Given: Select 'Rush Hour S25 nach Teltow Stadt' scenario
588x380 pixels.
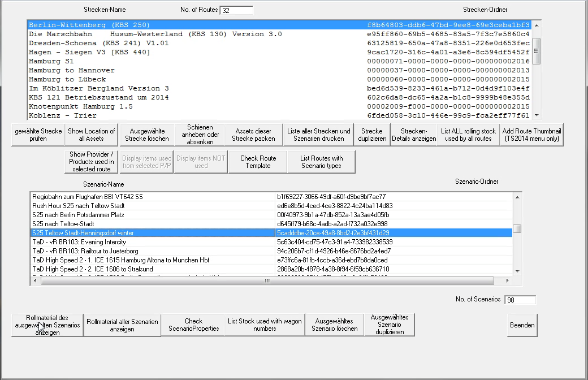Looking at the screenshot, I should point(79,206).
